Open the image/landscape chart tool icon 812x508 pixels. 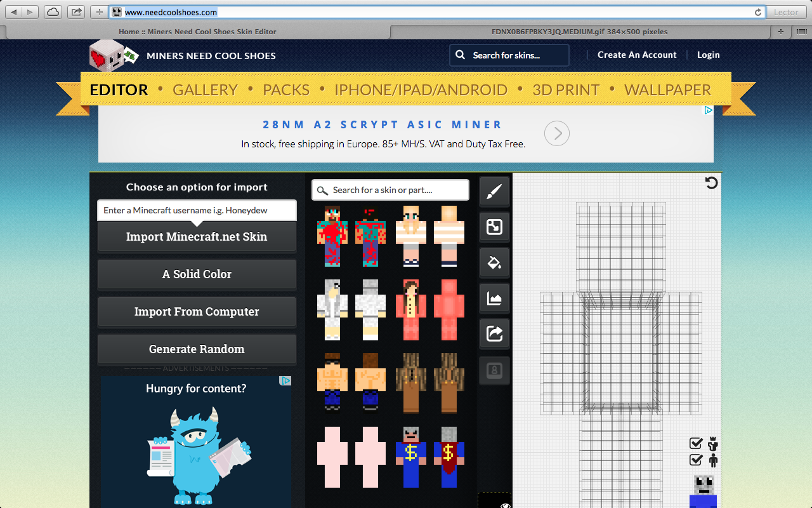494,298
